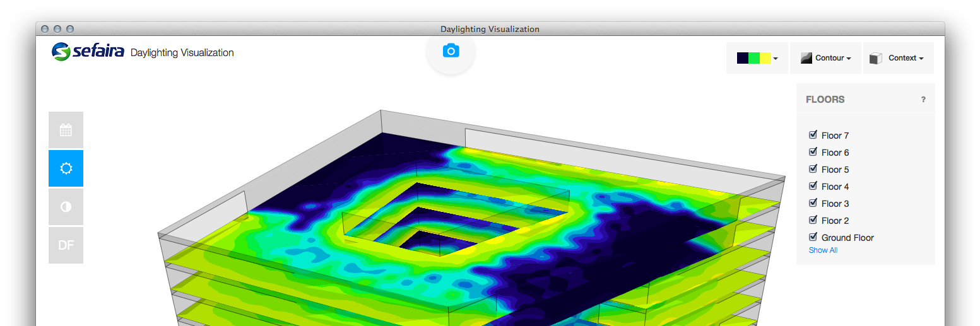Uncheck the Floor 6 checkbox
This screenshot has width=980, height=326.
[x=813, y=152]
